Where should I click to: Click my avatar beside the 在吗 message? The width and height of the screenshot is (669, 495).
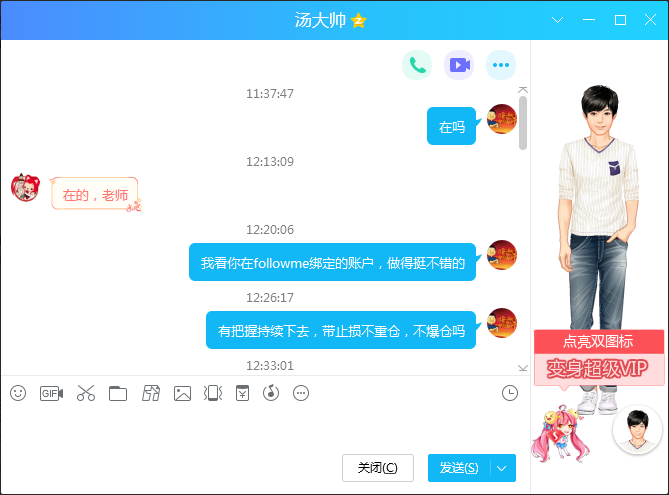tap(502, 119)
